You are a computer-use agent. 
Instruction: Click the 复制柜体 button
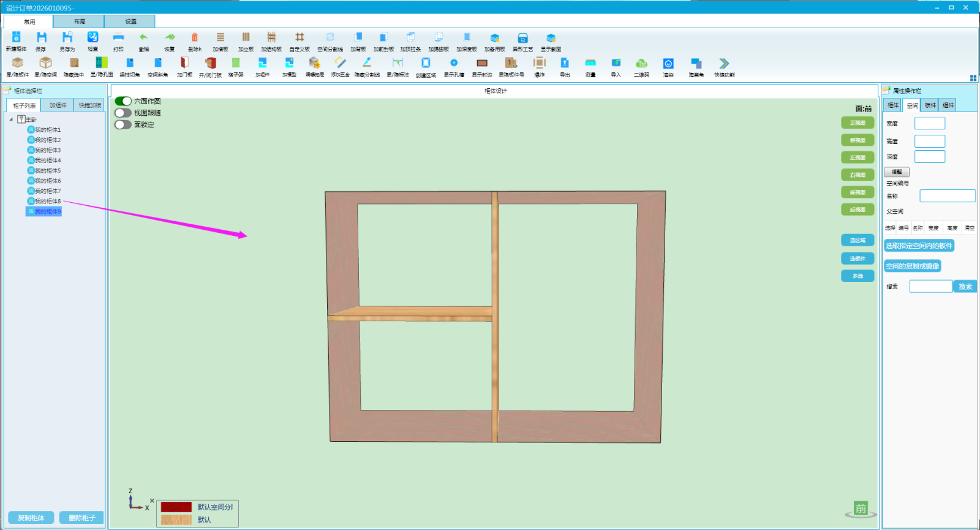(31, 518)
